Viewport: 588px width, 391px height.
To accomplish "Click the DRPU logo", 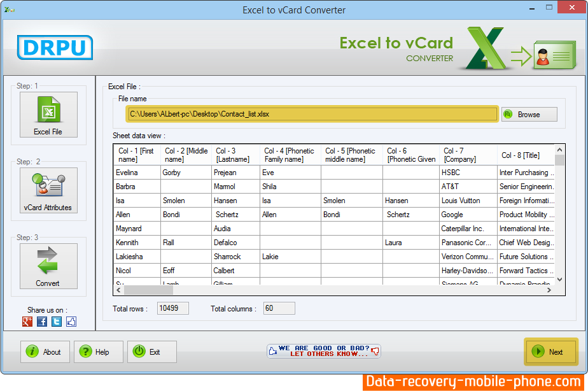I will click(55, 48).
